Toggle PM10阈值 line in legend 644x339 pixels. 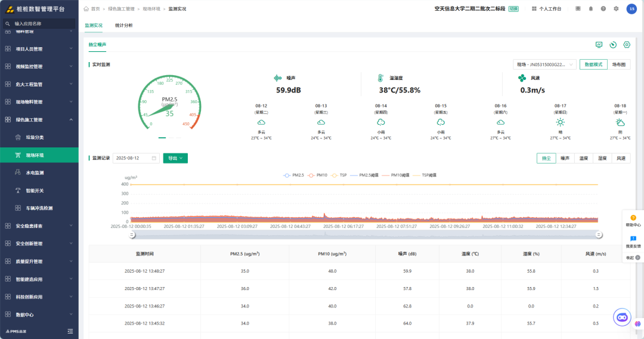pyautogui.click(x=395, y=175)
